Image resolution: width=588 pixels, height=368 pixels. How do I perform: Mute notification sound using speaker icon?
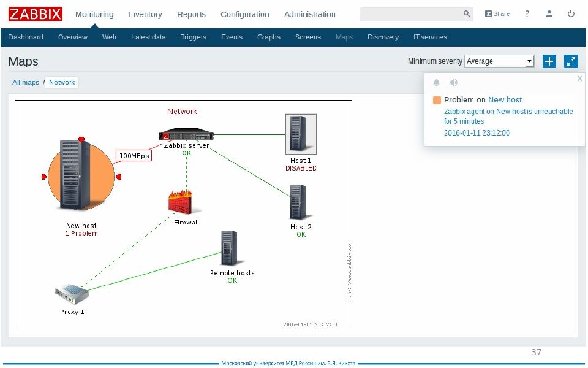point(453,82)
